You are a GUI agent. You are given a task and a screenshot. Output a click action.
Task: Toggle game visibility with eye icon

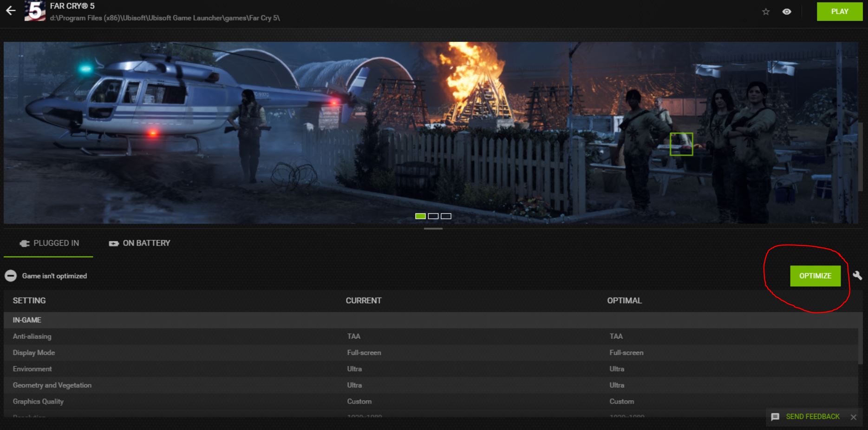pyautogui.click(x=787, y=12)
